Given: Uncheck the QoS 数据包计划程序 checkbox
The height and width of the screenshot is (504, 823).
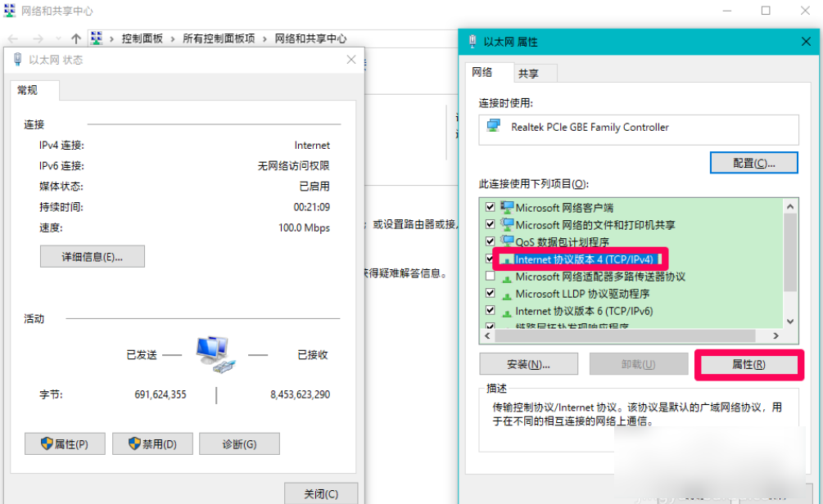Looking at the screenshot, I should (x=490, y=241).
